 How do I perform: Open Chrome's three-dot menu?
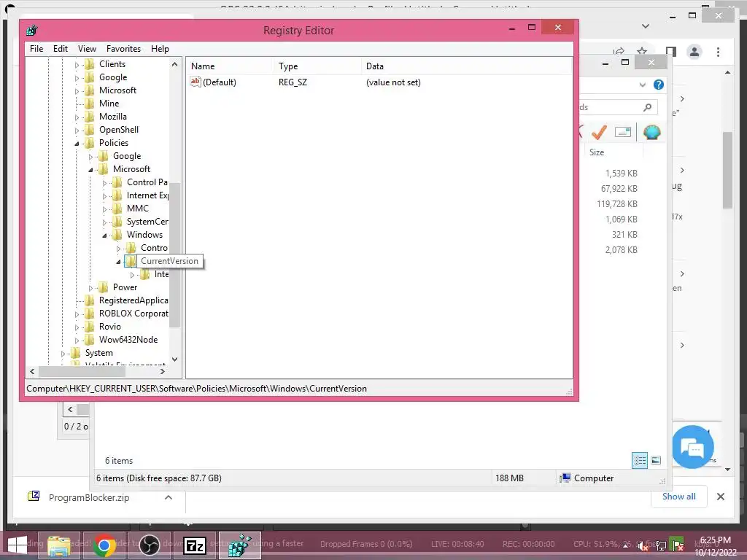point(718,52)
